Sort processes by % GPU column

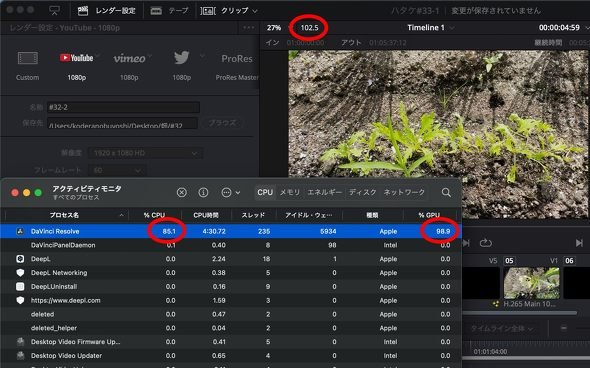[x=429, y=215]
